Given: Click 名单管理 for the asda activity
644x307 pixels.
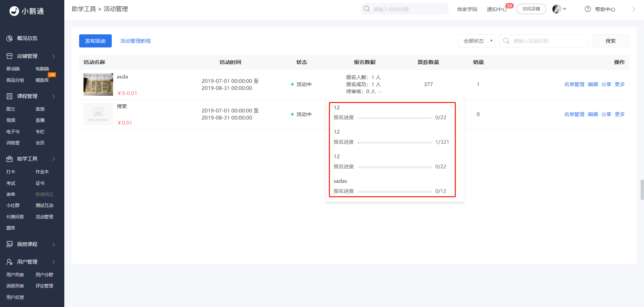Looking at the screenshot, I should 574,84.
